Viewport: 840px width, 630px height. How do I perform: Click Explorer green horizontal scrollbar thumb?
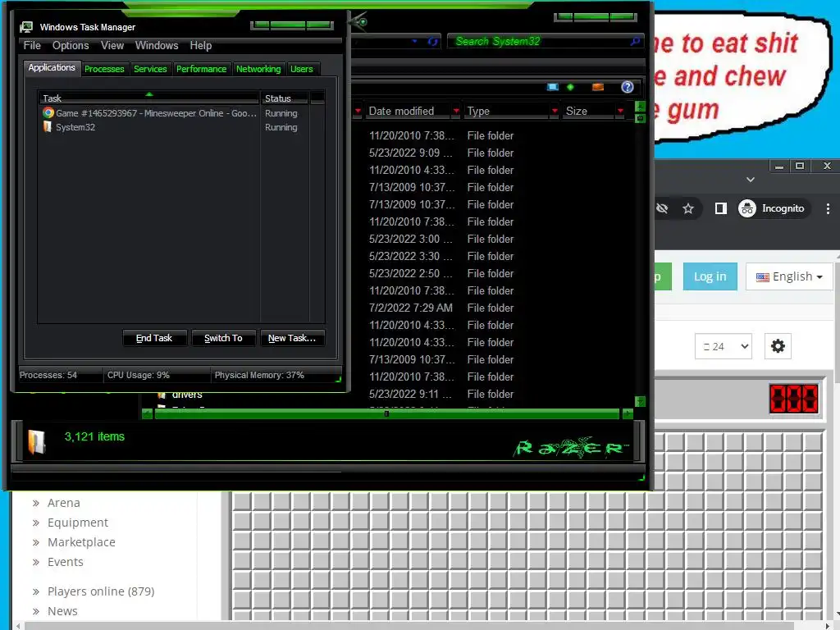(x=386, y=413)
